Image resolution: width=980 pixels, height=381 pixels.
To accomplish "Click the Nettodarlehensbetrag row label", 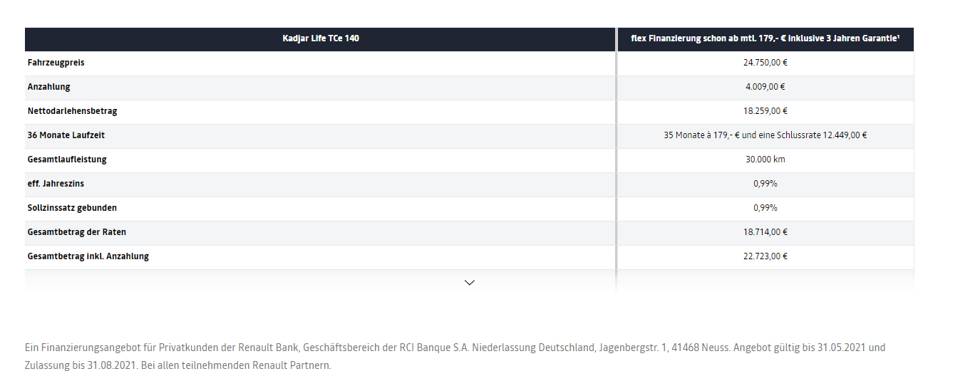I will [72, 111].
